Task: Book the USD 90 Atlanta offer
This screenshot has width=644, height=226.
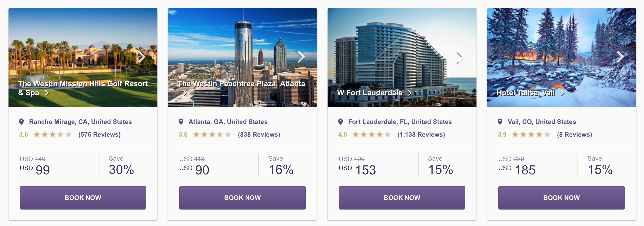Action: click(242, 198)
